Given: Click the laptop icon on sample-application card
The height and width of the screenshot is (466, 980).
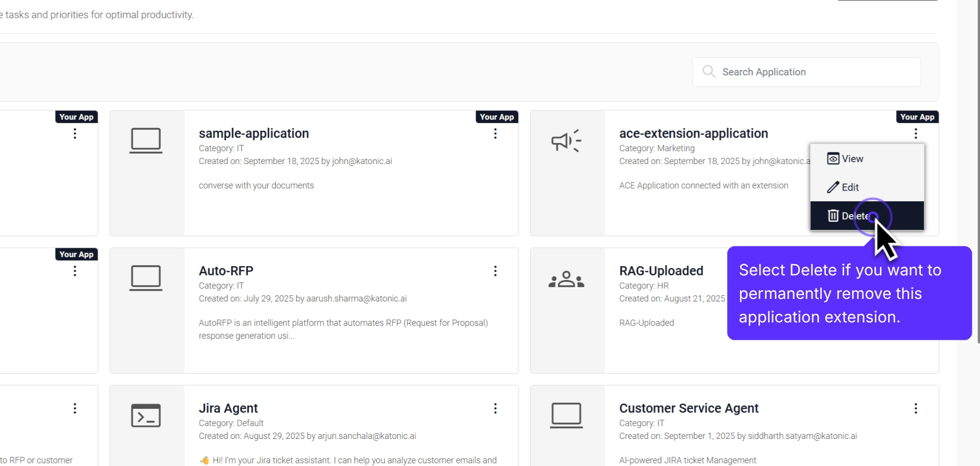Looking at the screenshot, I should [146, 140].
